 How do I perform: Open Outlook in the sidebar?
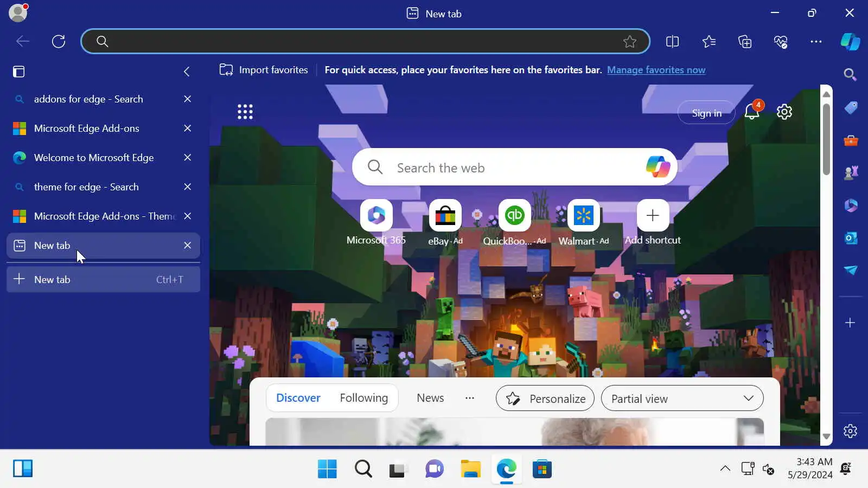coord(851,238)
